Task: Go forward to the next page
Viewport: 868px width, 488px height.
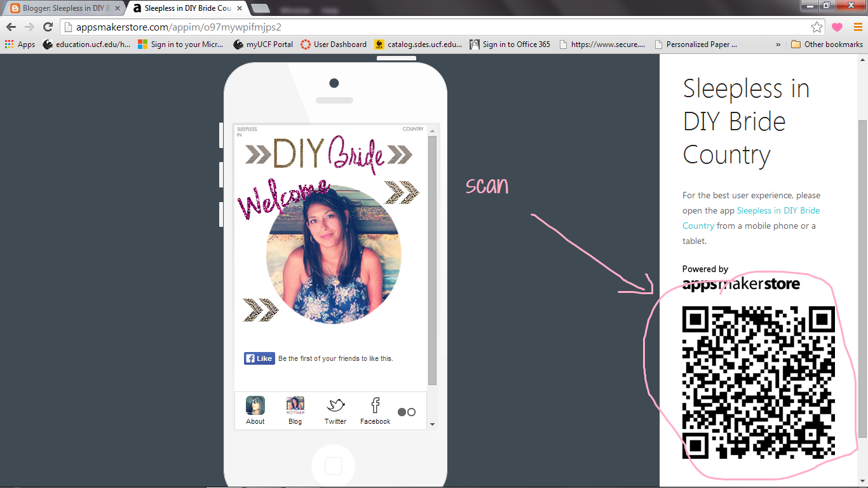Action: click(29, 27)
